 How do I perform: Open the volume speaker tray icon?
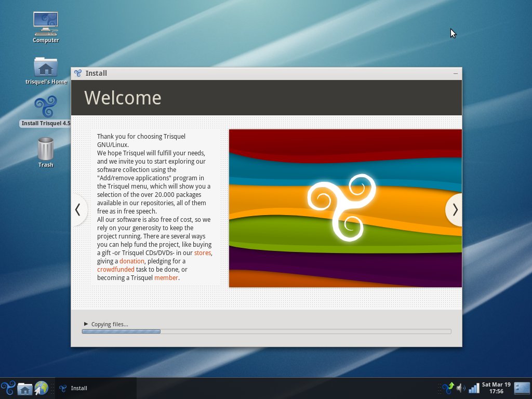coord(461,388)
